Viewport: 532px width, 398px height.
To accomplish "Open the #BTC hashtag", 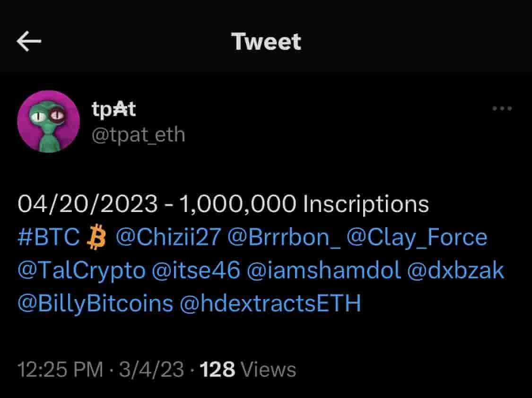I will pos(49,237).
